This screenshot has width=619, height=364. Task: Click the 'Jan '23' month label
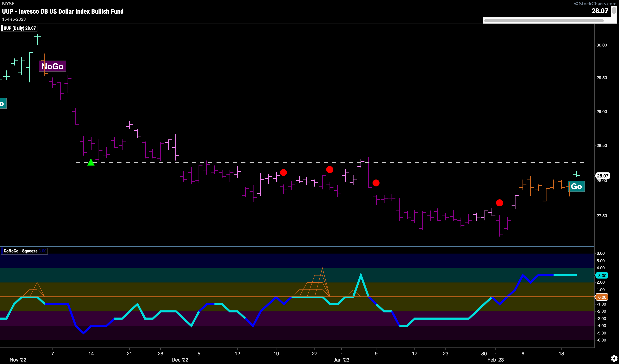click(341, 360)
